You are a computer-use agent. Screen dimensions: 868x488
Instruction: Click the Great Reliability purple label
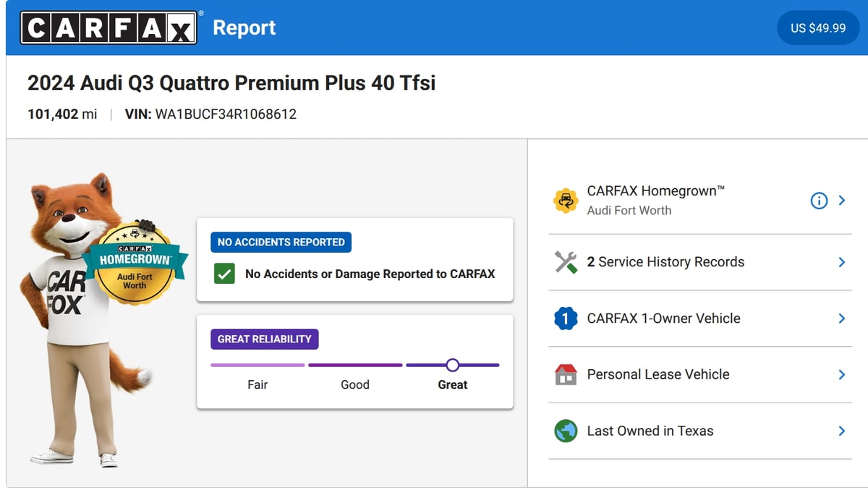click(265, 339)
